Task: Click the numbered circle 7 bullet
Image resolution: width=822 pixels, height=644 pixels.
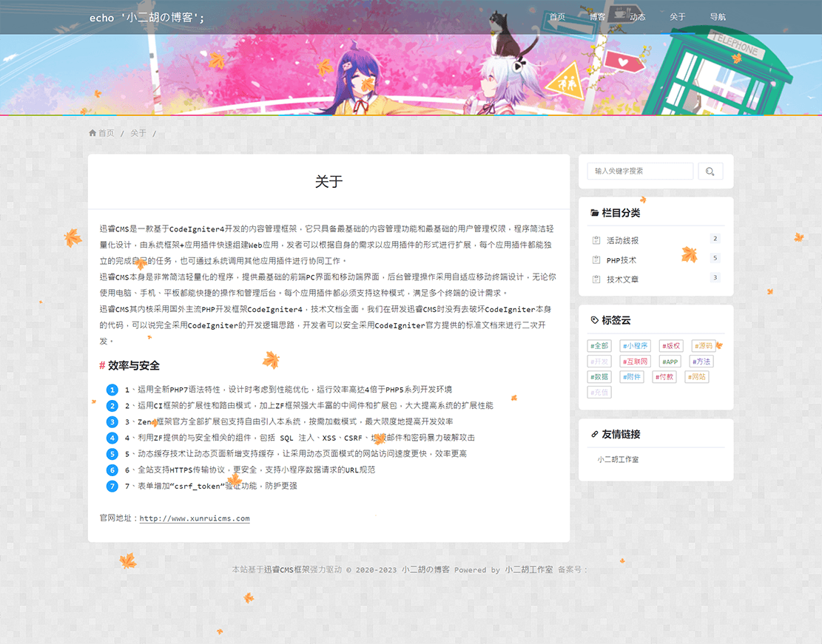Action: point(112,487)
